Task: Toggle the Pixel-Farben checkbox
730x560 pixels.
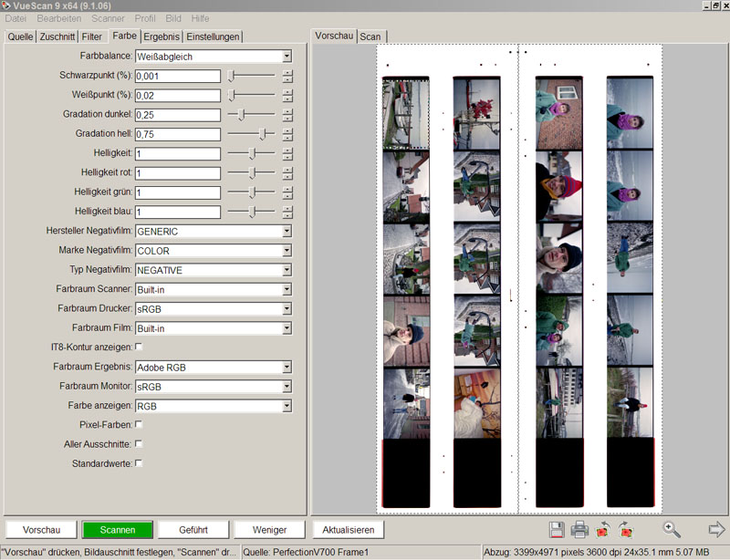Action: click(139, 425)
